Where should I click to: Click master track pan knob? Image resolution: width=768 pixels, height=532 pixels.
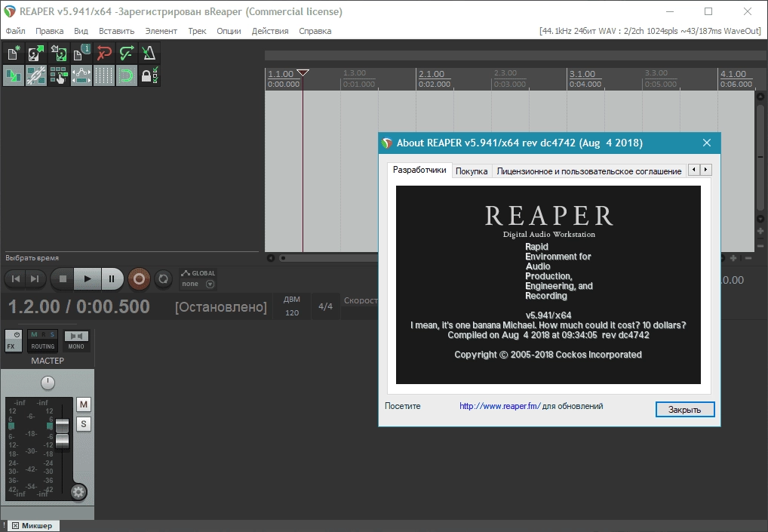[x=48, y=383]
